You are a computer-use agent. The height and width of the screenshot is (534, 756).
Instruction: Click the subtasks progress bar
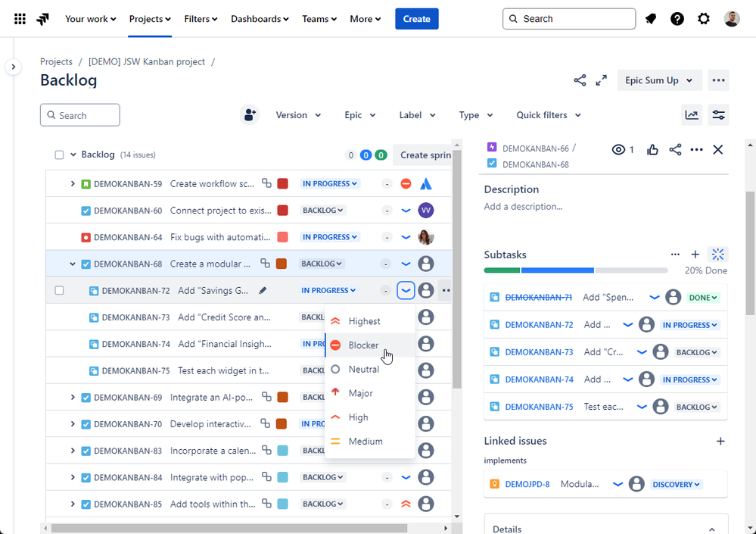(x=576, y=270)
